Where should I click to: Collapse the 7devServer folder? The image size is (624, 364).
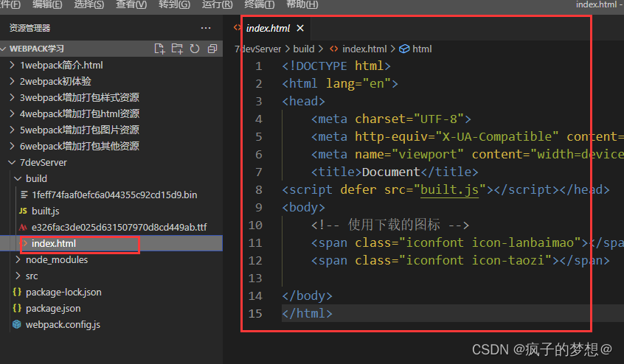point(12,162)
